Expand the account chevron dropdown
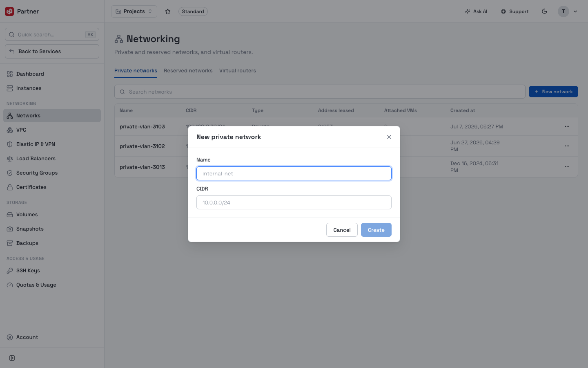The width and height of the screenshot is (588, 368). click(x=575, y=11)
